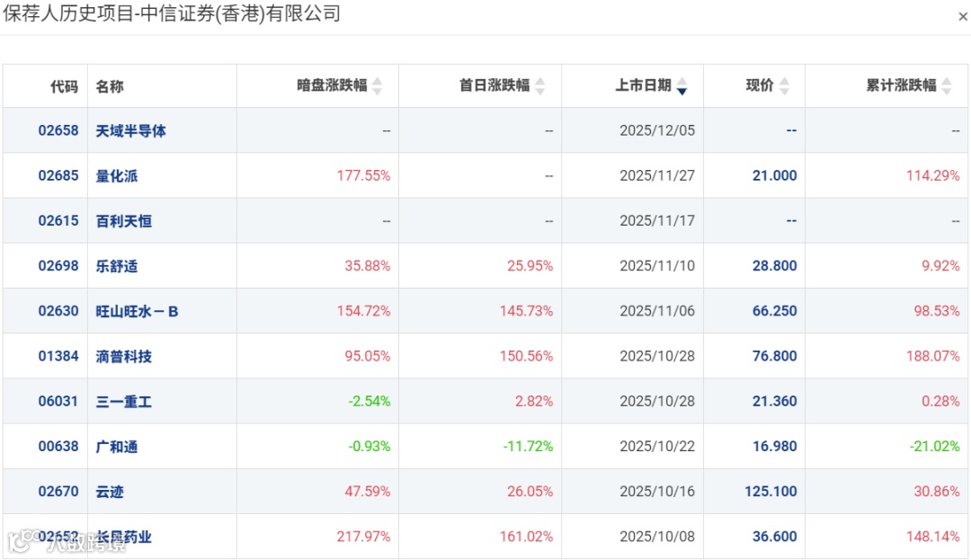Sort by 暗盘涨跌幅 column arrows
Screen dimensions: 971x560
[x=377, y=86]
